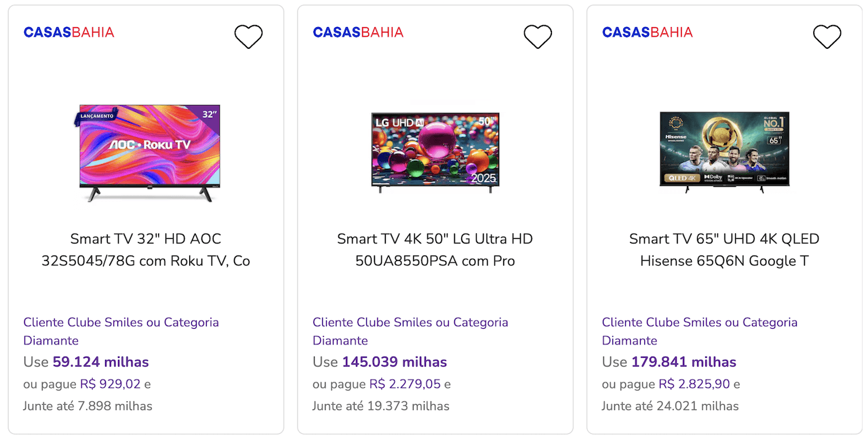The height and width of the screenshot is (440, 868).
Task: Open Smart TV 32" HD AOC title
Action: [x=146, y=249]
